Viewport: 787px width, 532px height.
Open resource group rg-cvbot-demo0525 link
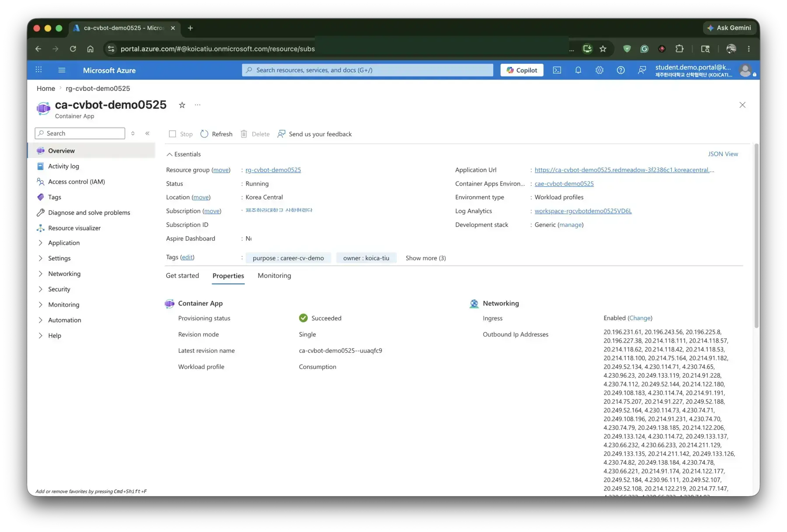tap(273, 170)
